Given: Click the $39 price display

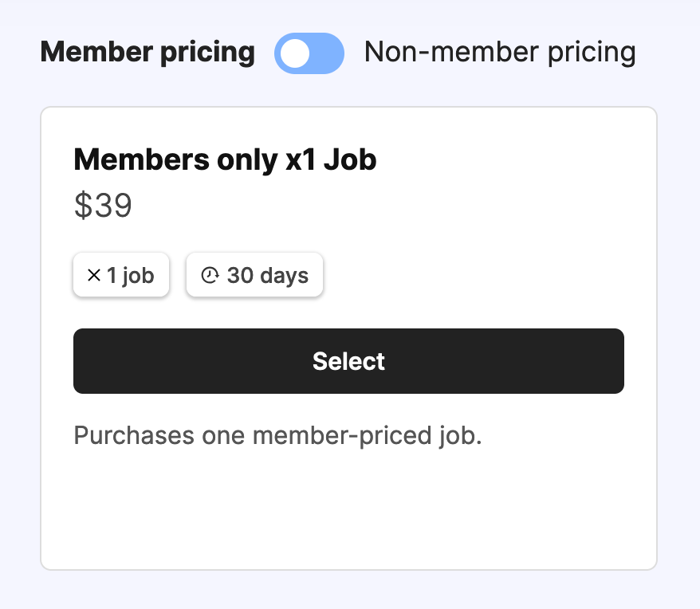Looking at the screenshot, I should pyautogui.click(x=103, y=206).
